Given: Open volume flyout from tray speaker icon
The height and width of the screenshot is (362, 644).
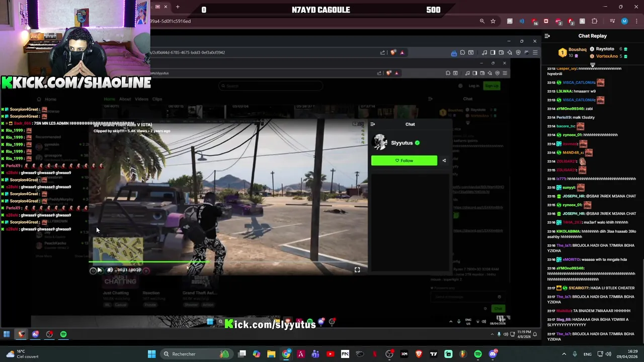Looking at the screenshot, I should click(x=608, y=354).
